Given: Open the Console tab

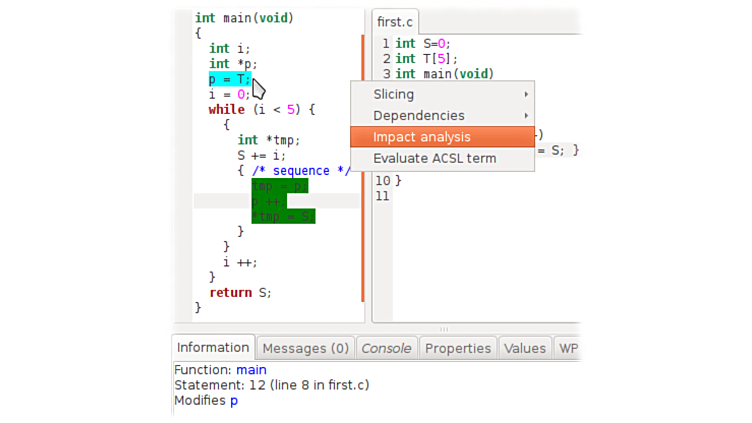Looking at the screenshot, I should pyautogui.click(x=386, y=348).
